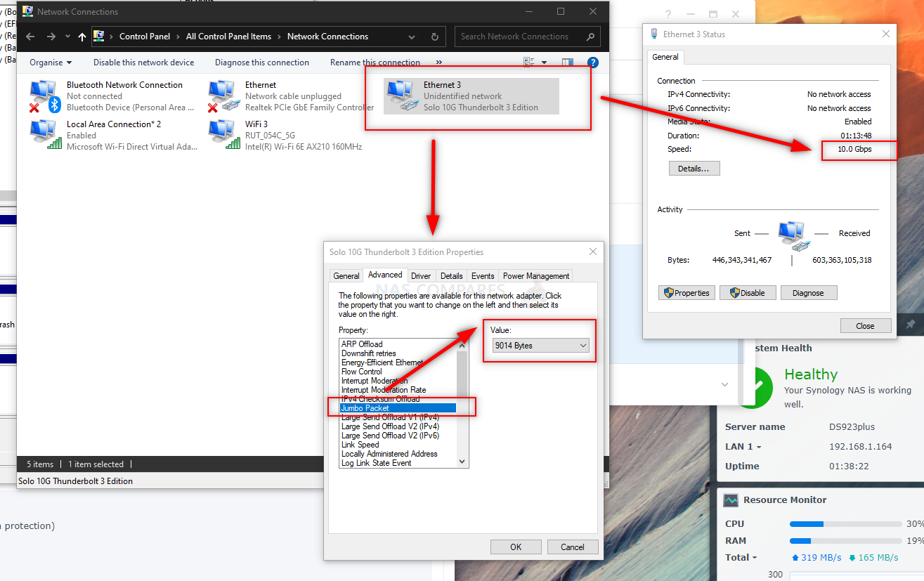Click the Disable button in Status window
The height and width of the screenshot is (581, 924).
748,293
